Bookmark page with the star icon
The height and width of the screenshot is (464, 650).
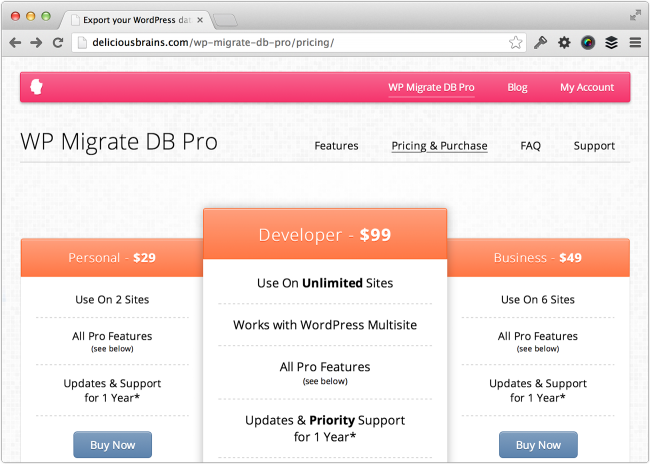(515, 42)
